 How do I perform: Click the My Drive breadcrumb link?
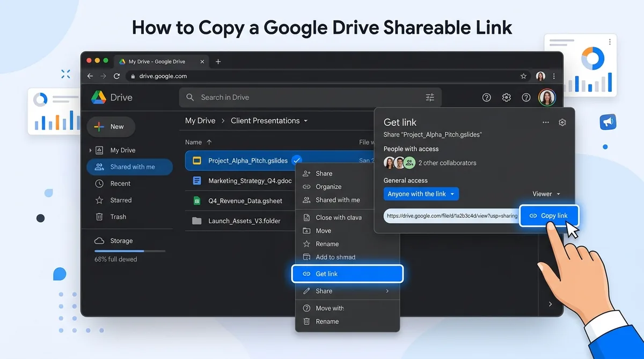click(x=200, y=121)
